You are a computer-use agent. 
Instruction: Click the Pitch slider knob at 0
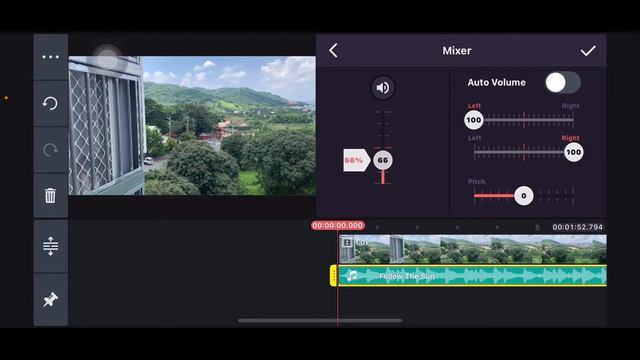(x=524, y=196)
